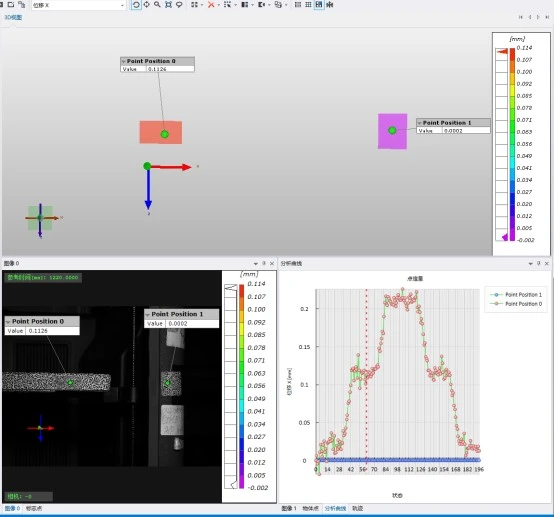Screen dimensions: 554x517
Task: Toggle the highlighted table layout icon
Action: pyautogui.click(x=319, y=5)
